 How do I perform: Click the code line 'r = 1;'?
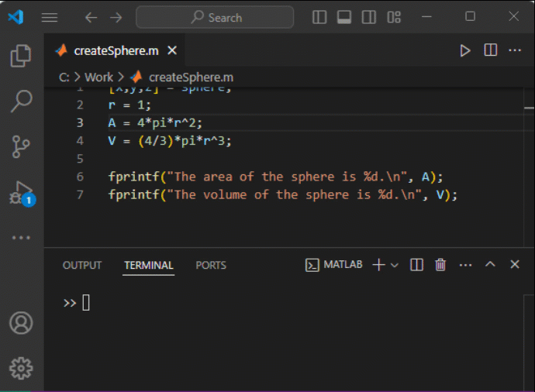pos(129,105)
